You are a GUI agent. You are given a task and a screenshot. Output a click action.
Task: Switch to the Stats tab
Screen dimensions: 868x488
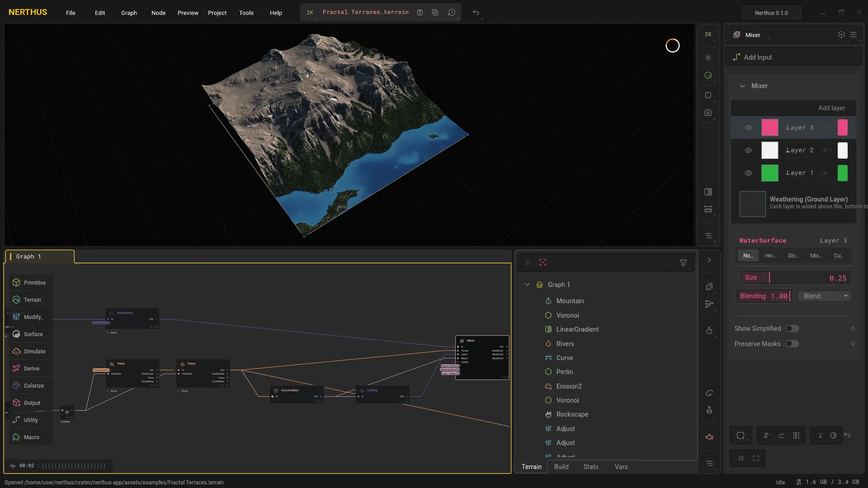click(x=590, y=467)
